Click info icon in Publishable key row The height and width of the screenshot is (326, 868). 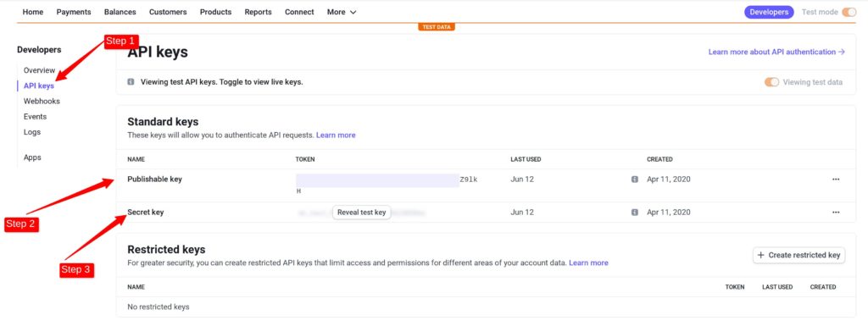635,179
